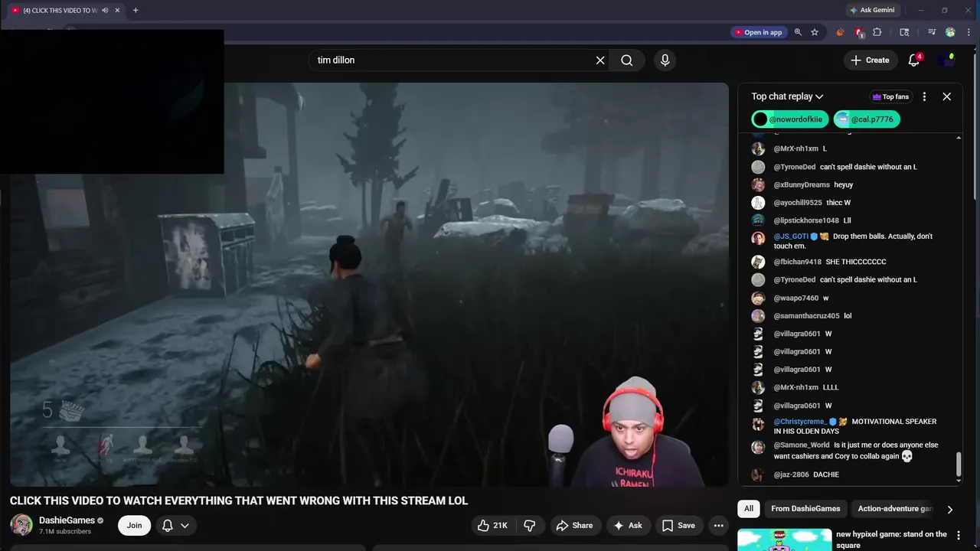The height and width of the screenshot is (551, 980).
Task: Click @xBunnyDreams chat message
Action: [848, 184]
